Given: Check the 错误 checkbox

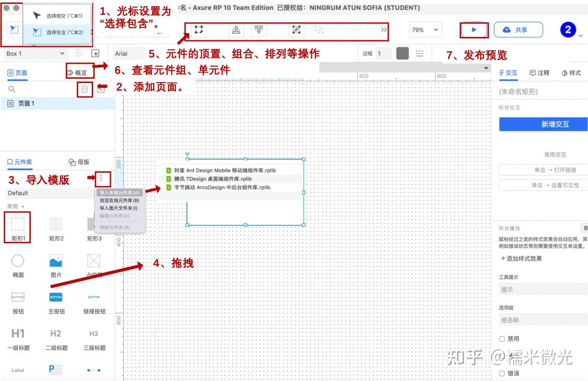Looking at the screenshot, I should coord(502,373).
